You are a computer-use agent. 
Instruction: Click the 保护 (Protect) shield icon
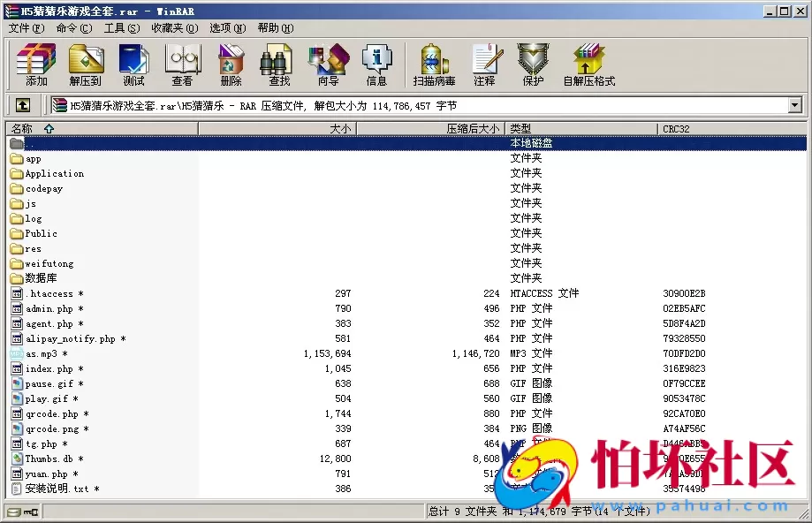pyautogui.click(x=532, y=64)
